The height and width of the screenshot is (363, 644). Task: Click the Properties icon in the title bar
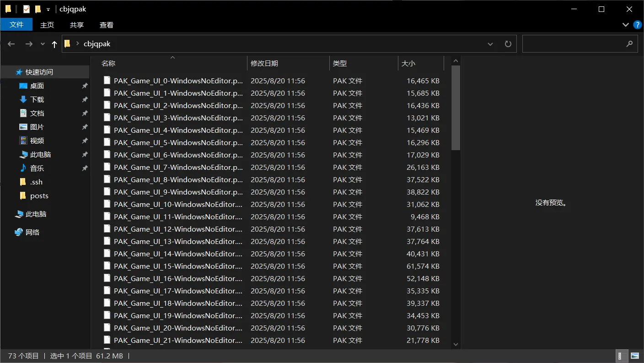click(27, 9)
